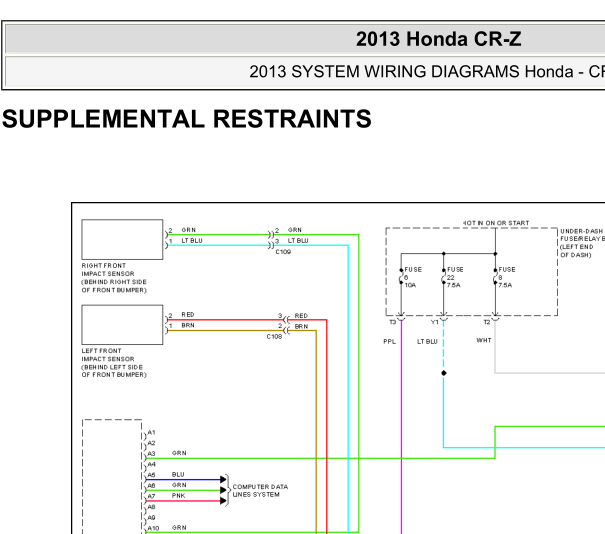
Task: Click the "WHT" wire color label
Action: click(484, 340)
